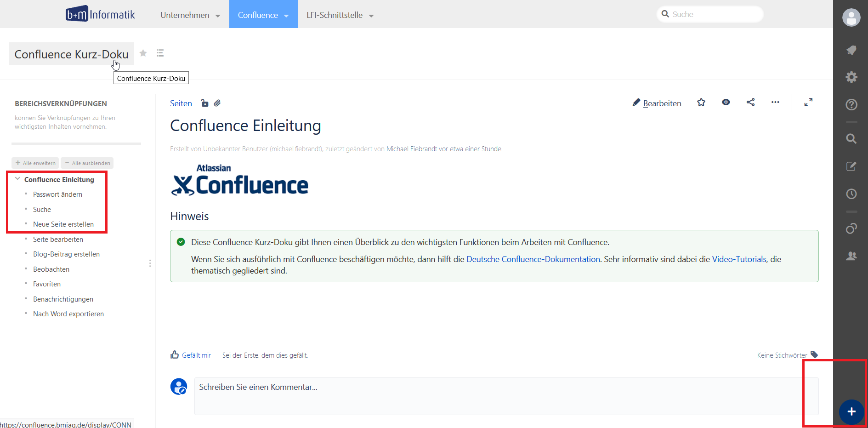Open Neue Seite erstellen page
Viewport: 868px width, 428px height.
pyautogui.click(x=63, y=224)
